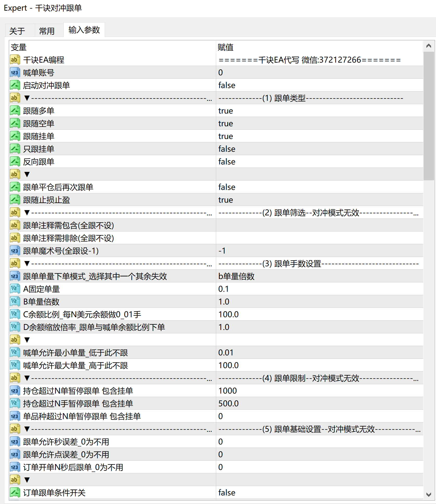Click the decimal icon beside A固定单量
Viewport: 436px width, 504px height.
click(x=15, y=288)
